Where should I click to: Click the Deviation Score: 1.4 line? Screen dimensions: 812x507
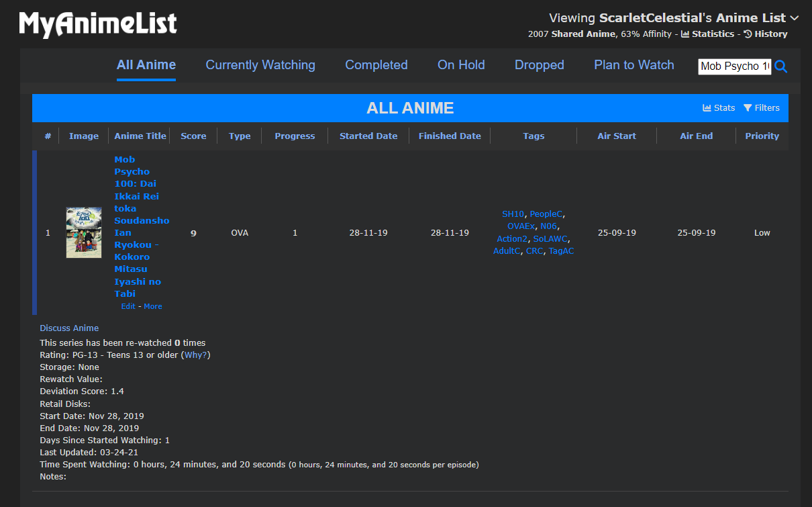pos(82,391)
